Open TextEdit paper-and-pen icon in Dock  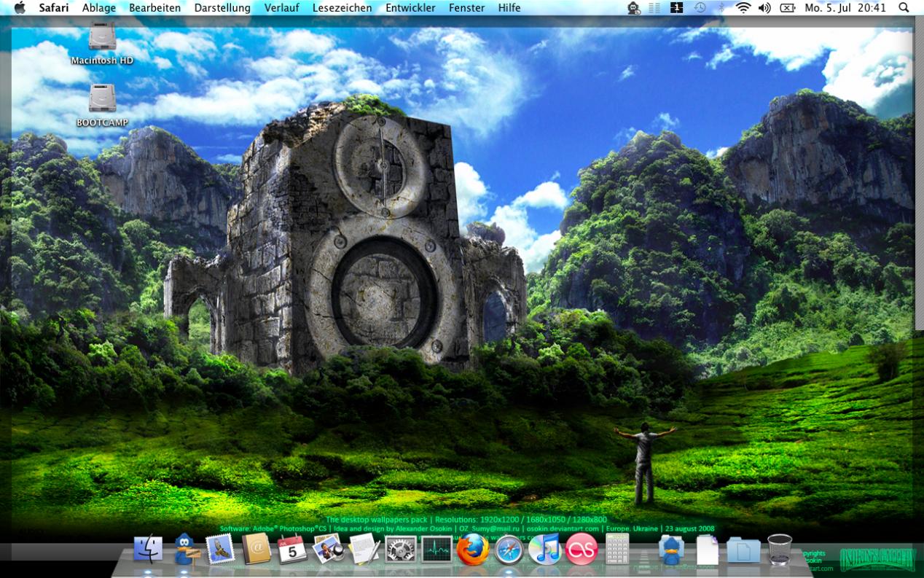364,549
